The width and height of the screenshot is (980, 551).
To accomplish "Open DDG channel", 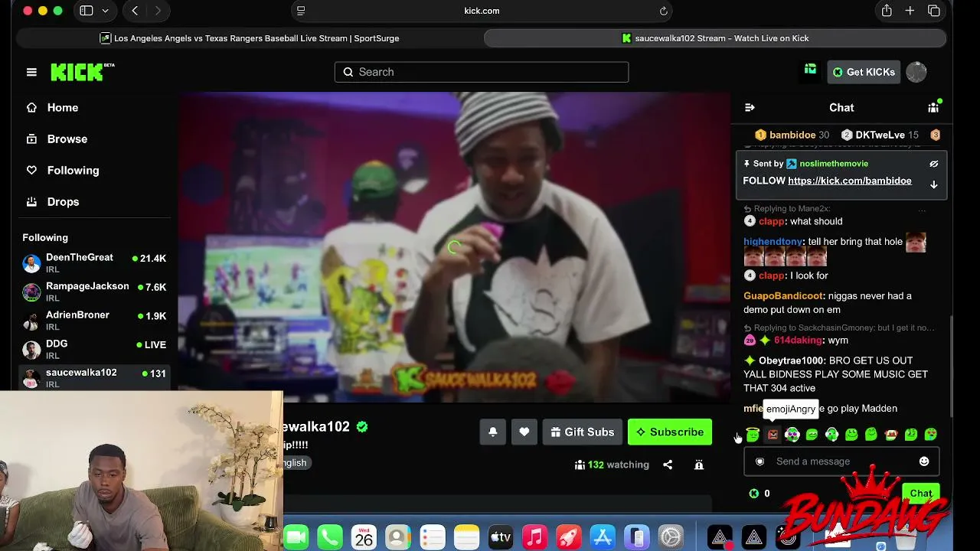I will [x=95, y=350].
